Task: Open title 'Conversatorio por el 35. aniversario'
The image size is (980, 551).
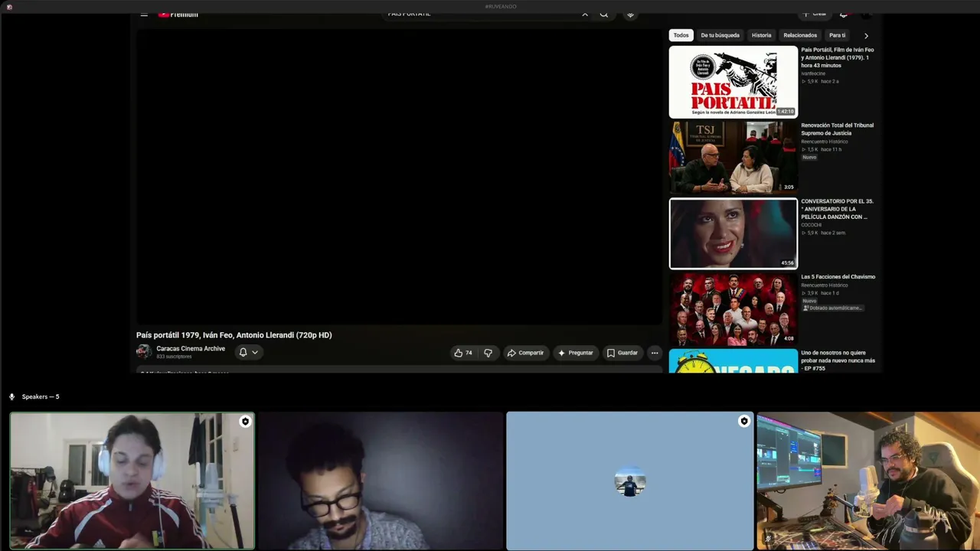Action: (838, 209)
